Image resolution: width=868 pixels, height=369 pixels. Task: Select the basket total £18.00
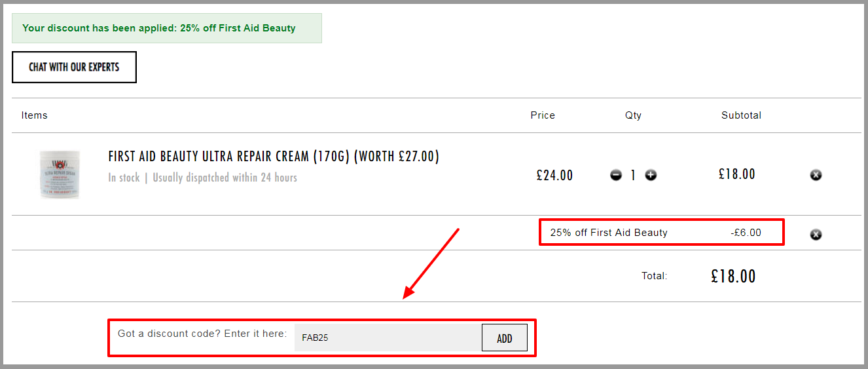coord(733,277)
